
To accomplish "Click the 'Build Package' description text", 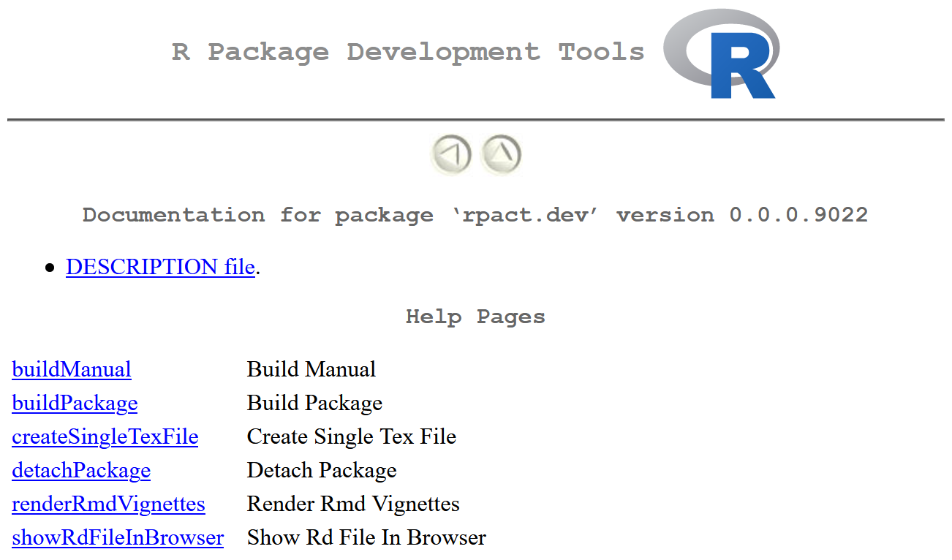I will point(314,403).
